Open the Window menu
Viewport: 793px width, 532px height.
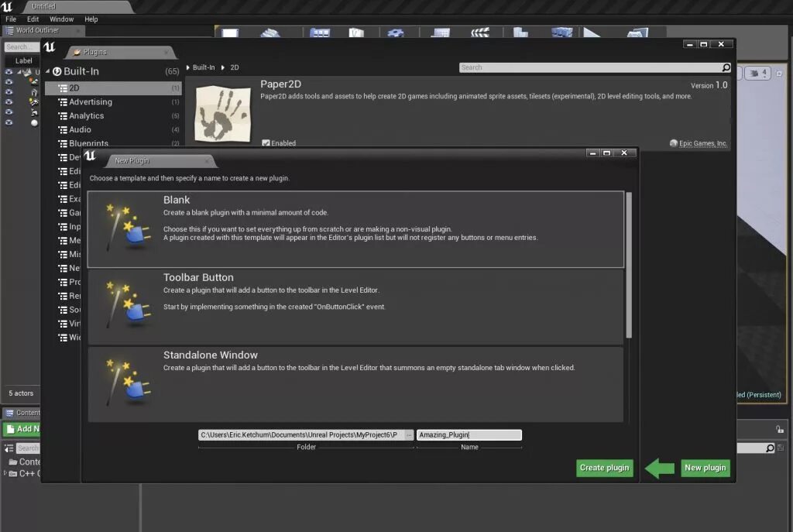tap(61, 19)
